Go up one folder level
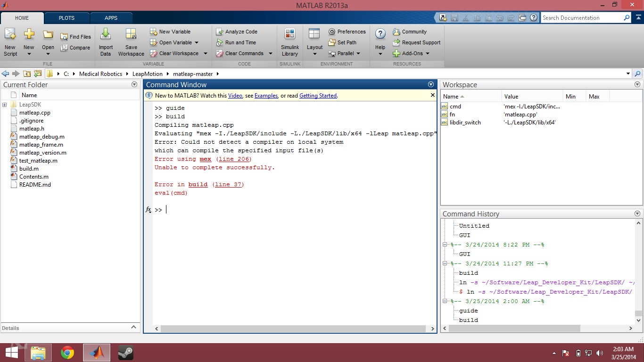The image size is (644, 362). pyautogui.click(x=27, y=74)
